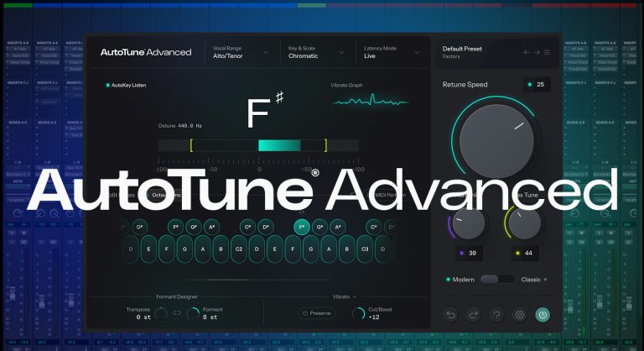Open the settings gear icon
Screen dimensions: 644x351
(520, 315)
